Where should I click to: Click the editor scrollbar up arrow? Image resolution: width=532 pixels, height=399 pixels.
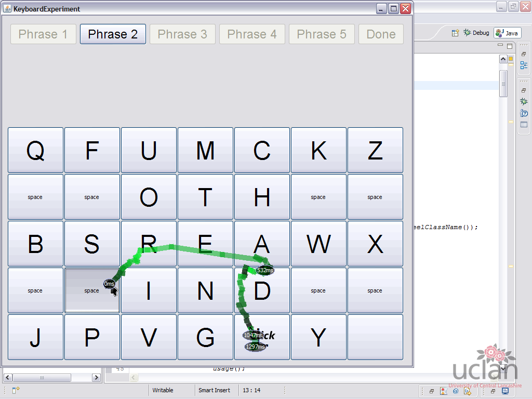point(503,59)
